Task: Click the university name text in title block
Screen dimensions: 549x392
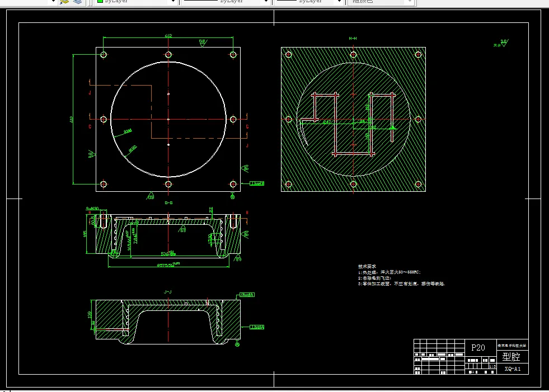Action: pos(512,346)
